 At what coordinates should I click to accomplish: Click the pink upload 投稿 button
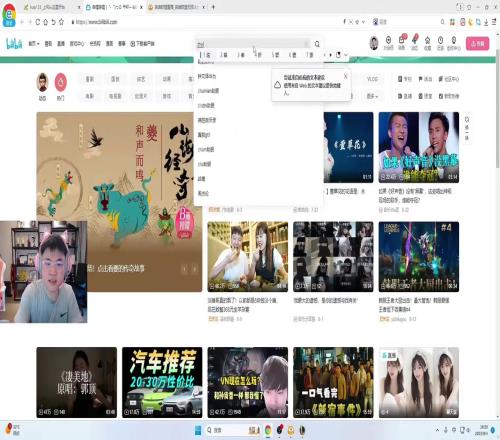coord(477,44)
